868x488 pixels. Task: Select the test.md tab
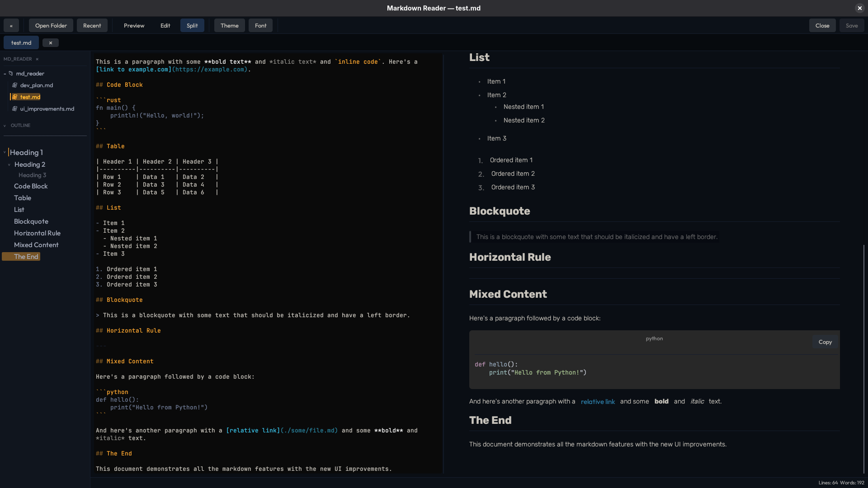[21, 42]
